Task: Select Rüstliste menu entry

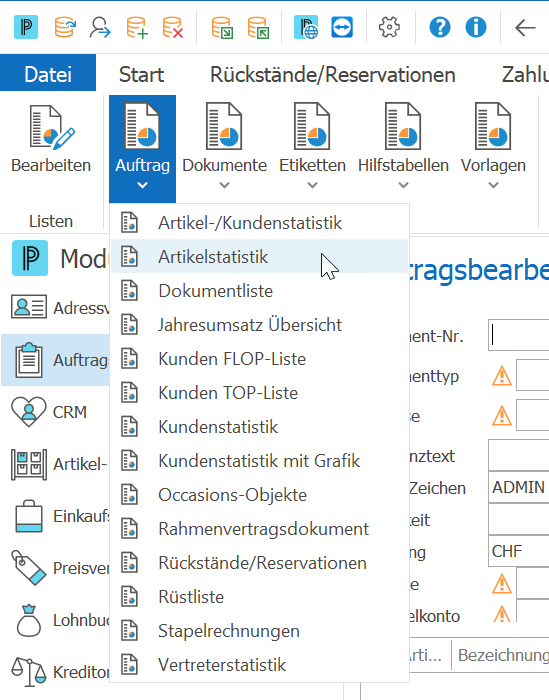Action: click(x=259, y=596)
